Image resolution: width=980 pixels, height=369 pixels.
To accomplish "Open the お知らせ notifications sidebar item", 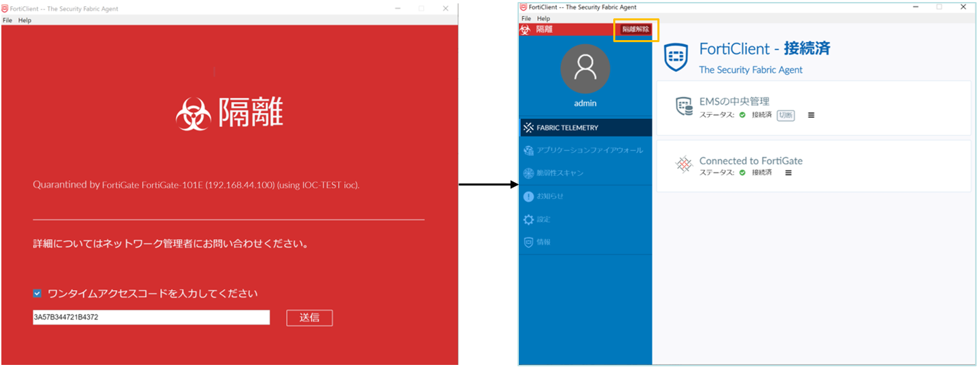I will (585, 196).
